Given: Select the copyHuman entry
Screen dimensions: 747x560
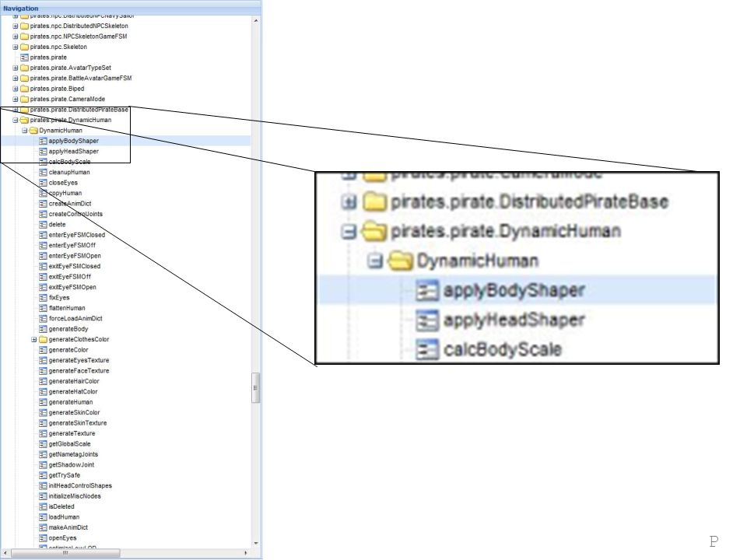Looking at the screenshot, I should [x=65, y=194].
